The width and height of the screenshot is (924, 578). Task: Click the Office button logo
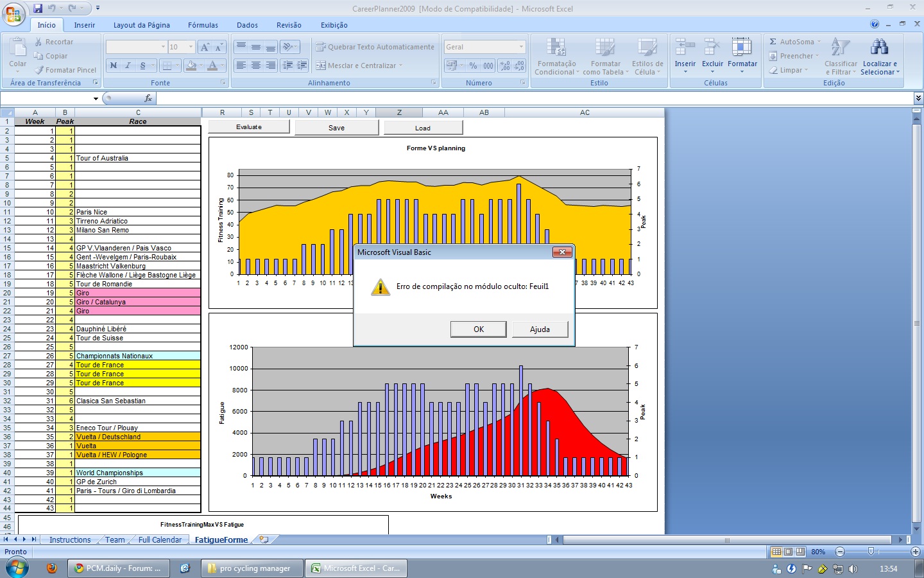click(x=13, y=14)
